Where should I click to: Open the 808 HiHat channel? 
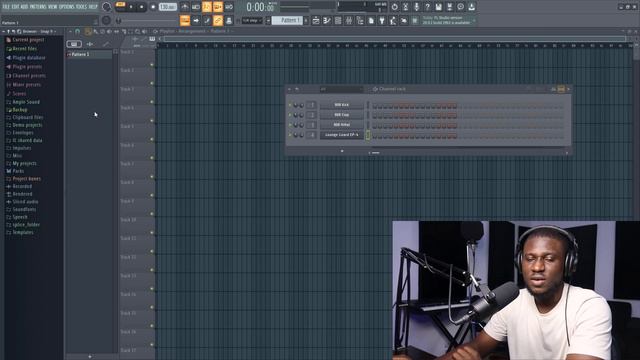341,124
